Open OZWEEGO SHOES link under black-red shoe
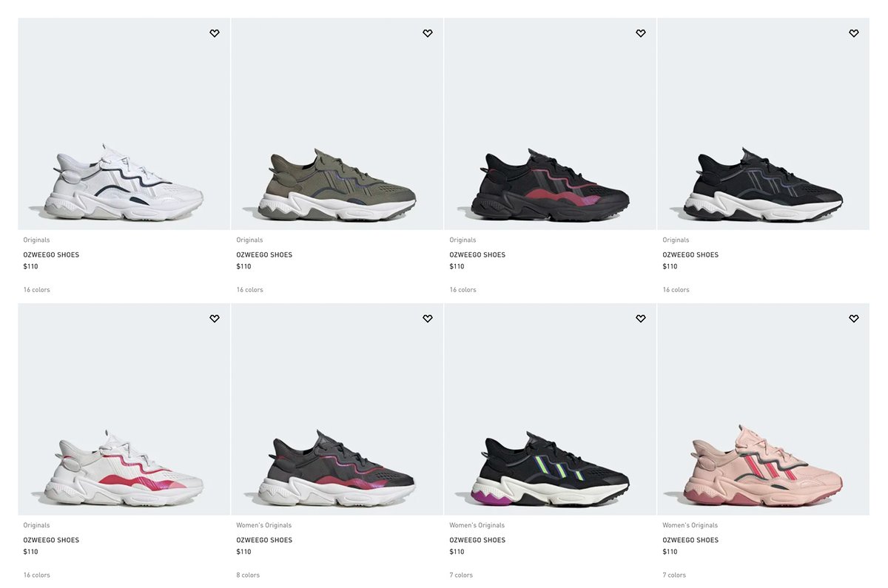 pyautogui.click(x=477, y=255)
